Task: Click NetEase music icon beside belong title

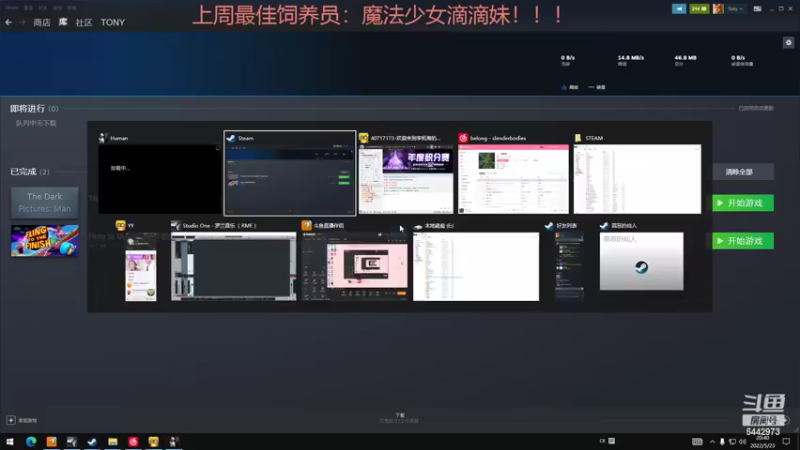Action: (x=463, y=138)
